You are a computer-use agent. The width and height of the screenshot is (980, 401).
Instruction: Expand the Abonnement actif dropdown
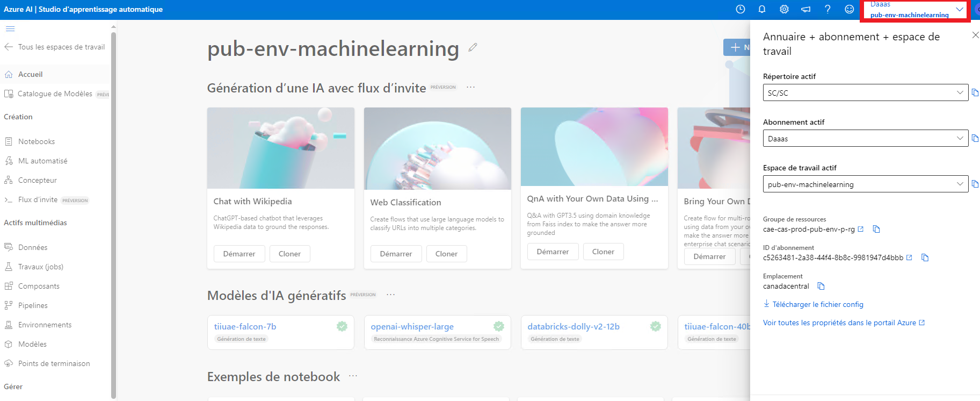[865, 138]
